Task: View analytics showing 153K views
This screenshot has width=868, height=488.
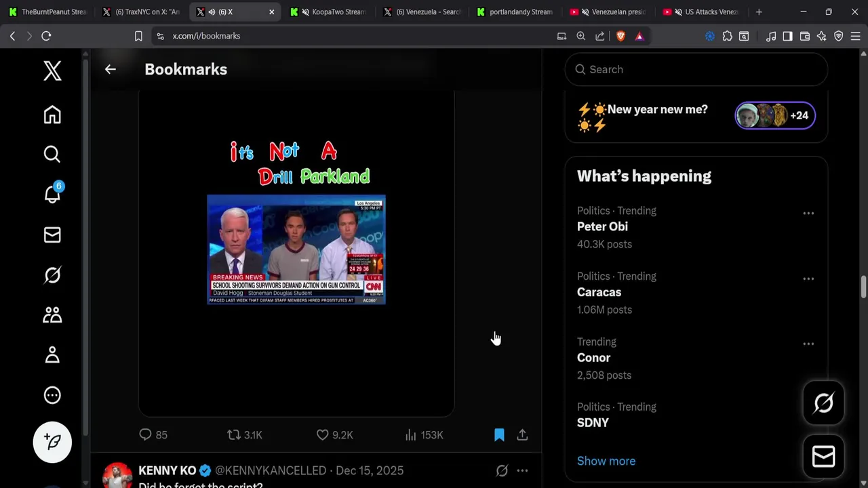Action: (x=424, y=435)
